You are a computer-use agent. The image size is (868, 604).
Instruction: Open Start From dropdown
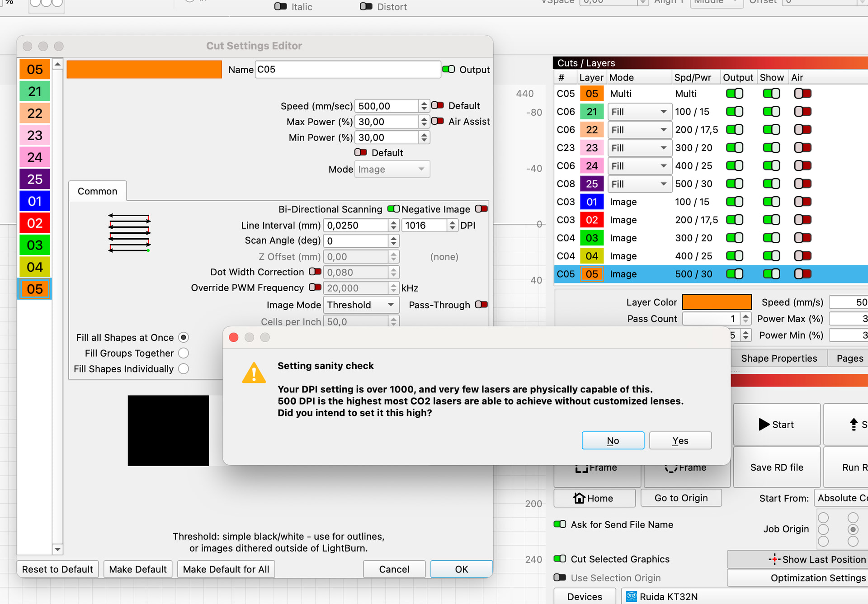click(841, 498)
